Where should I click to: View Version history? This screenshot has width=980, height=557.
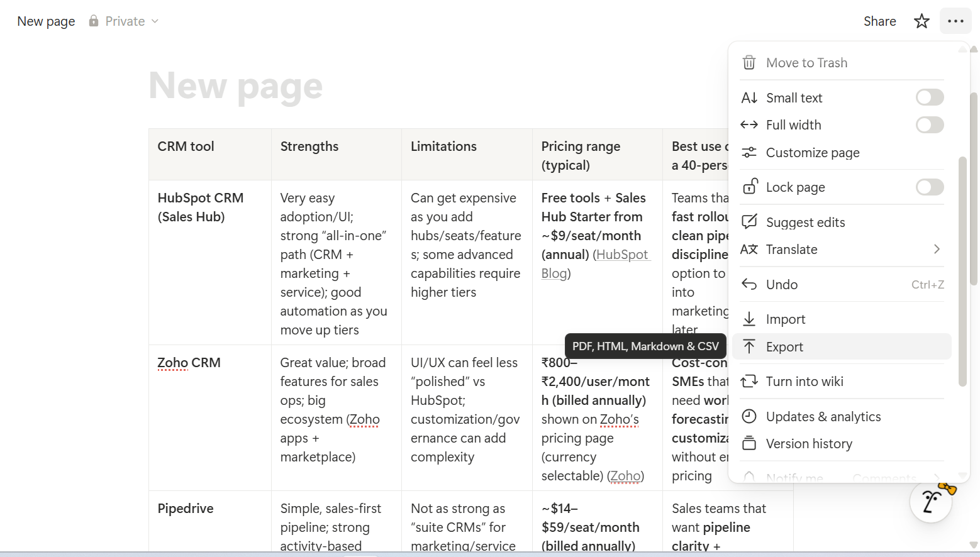click(809, 443)
